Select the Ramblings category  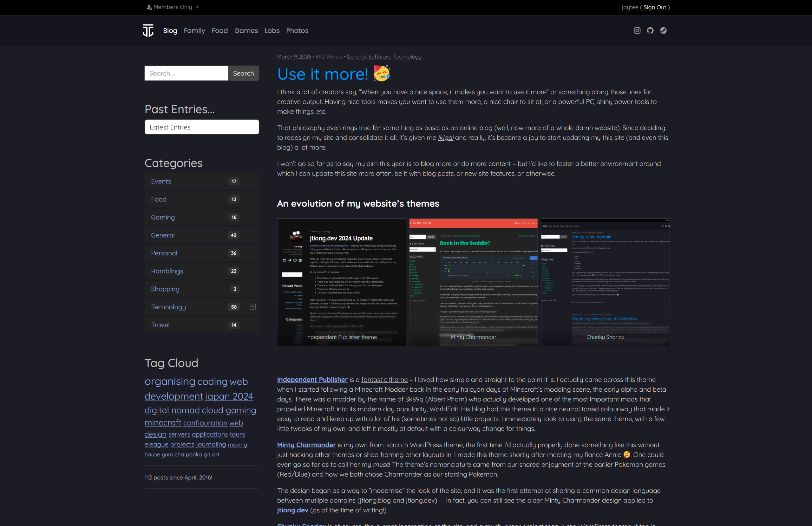click(x=167, y=271)
